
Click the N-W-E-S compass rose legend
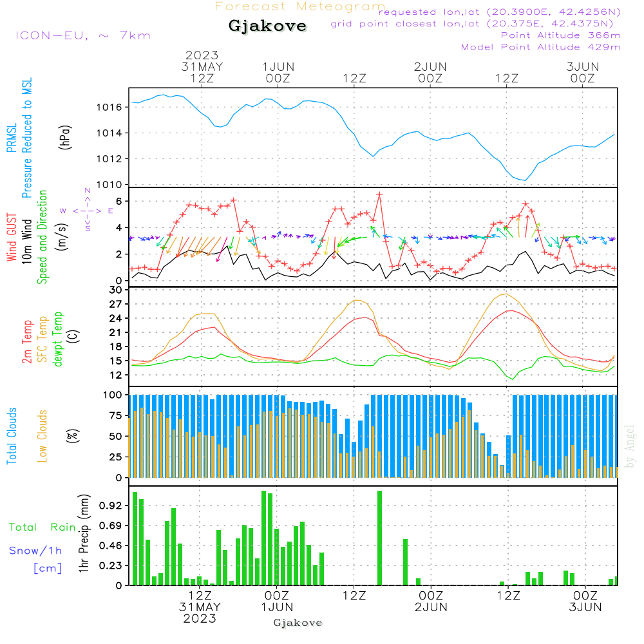click(x=88, y=211)
